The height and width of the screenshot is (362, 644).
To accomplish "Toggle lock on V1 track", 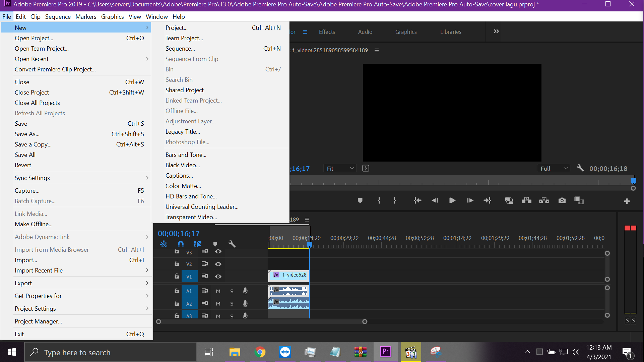I will coord(177,276).
